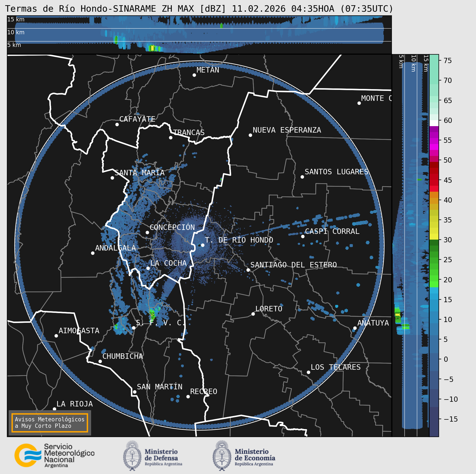Click the orange 40 dBZ color band
This screenshot has width=476, height=474.
click(x=434, y=201)
